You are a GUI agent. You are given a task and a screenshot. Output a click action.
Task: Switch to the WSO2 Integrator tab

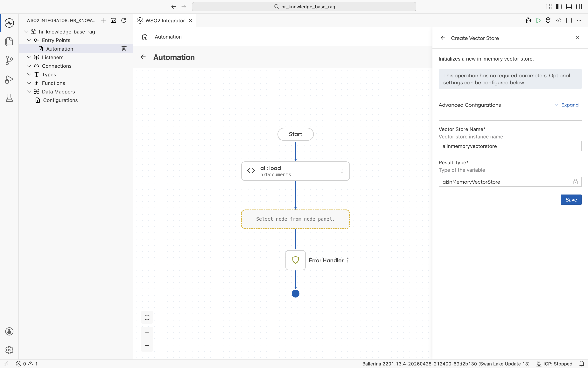click(165, 20)
